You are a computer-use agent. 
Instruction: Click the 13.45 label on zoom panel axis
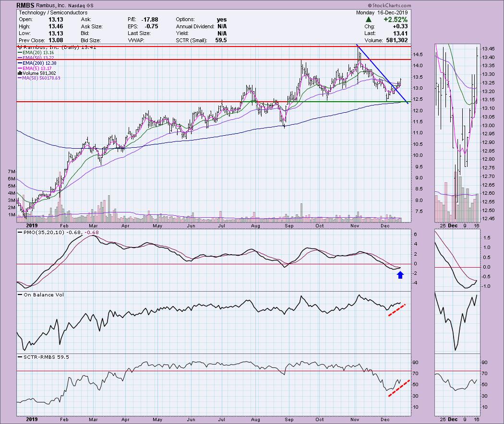[488, 49]
